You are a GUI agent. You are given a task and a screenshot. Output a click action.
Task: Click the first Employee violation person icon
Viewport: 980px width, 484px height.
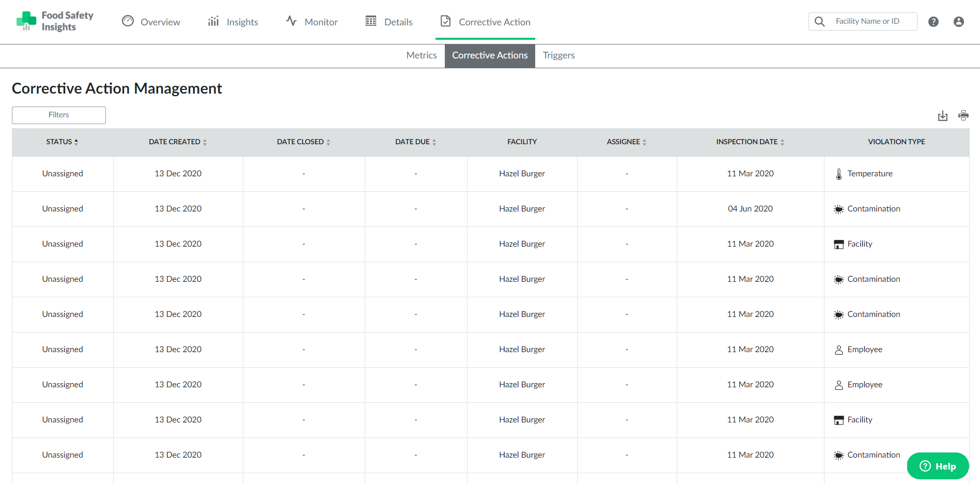pos(838,350)
